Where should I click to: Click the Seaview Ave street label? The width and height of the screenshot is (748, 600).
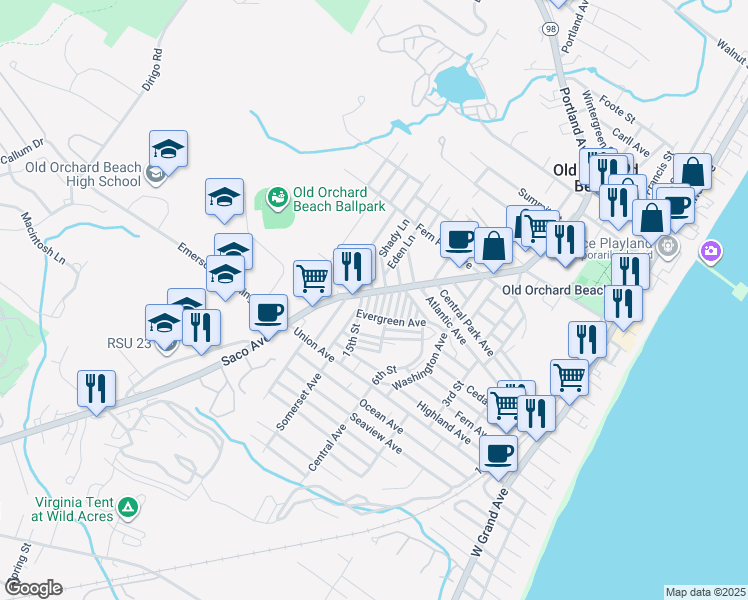click(376, 433)
